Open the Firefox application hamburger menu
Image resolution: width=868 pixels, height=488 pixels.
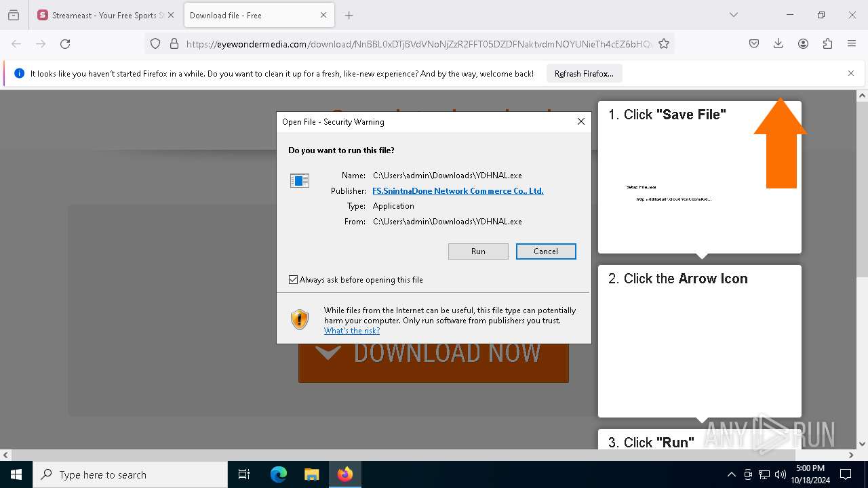tap(852, 43)
